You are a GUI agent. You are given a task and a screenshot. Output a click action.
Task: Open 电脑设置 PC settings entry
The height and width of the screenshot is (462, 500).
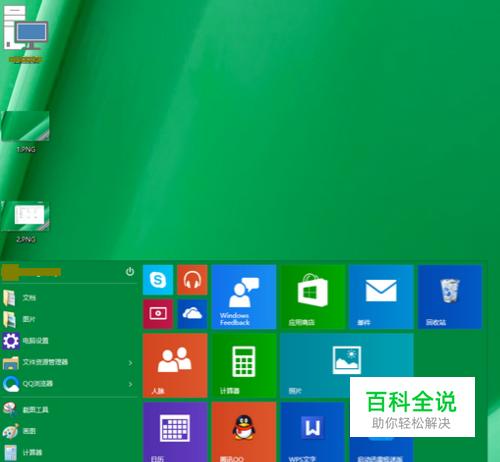click(68, 341)
